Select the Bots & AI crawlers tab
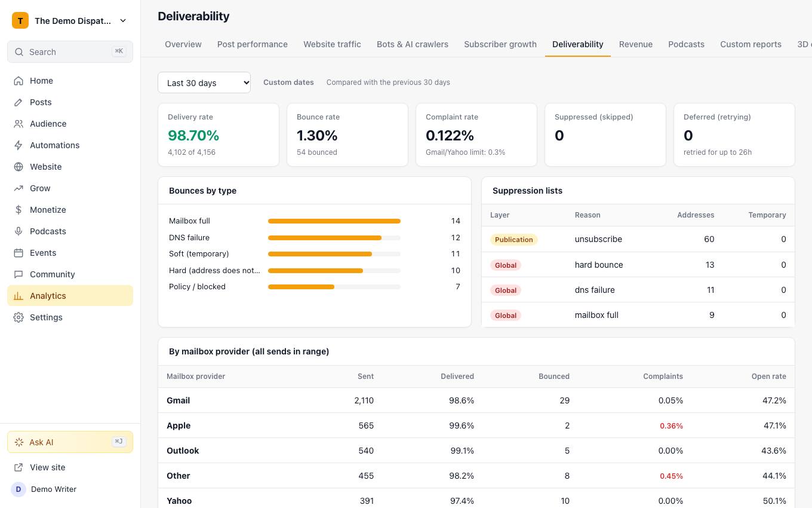 tap(413, 44)
